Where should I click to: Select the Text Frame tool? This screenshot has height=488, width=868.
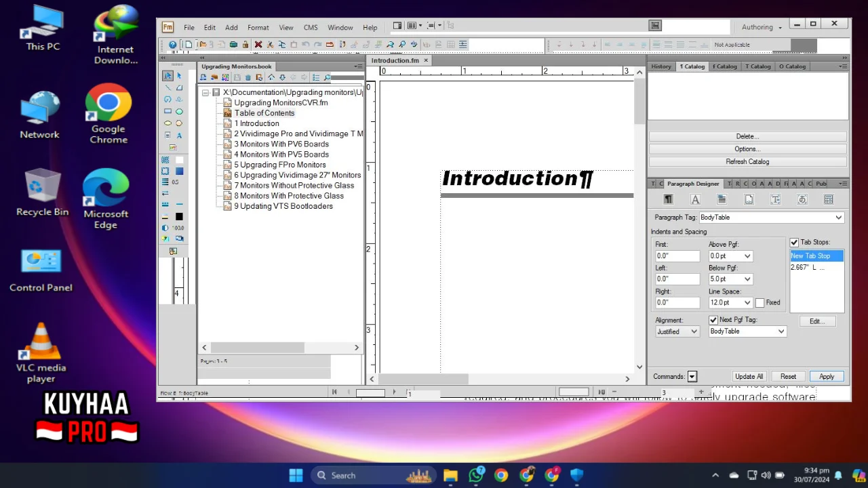click(167, 136)
